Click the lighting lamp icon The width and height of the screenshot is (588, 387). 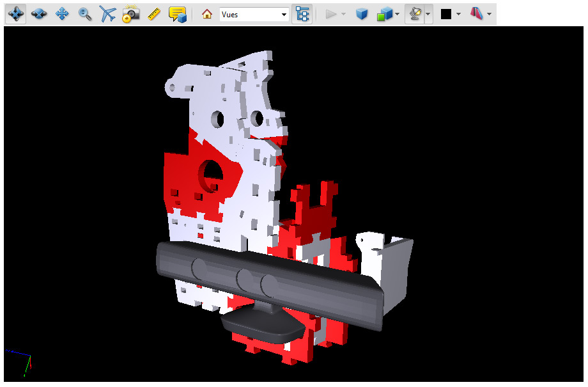[x=414, y=14]
